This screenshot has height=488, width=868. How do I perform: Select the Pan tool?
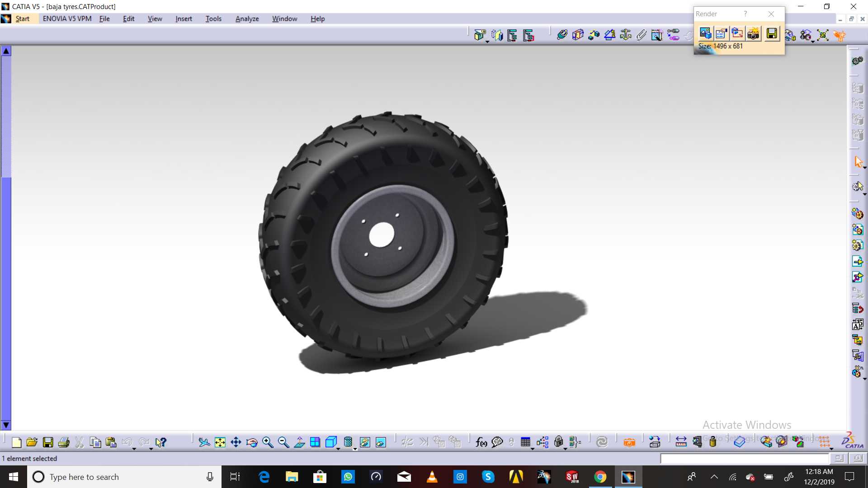tap(236, 442)
